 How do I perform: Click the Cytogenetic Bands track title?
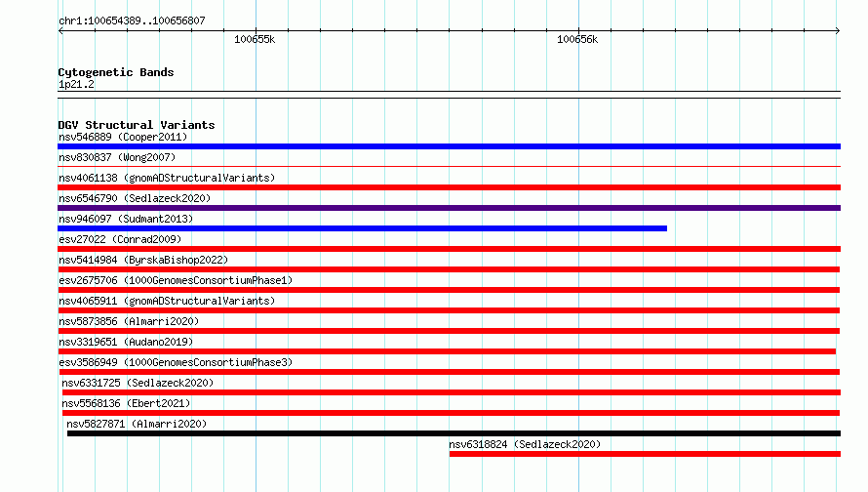(x=116, y=72)
